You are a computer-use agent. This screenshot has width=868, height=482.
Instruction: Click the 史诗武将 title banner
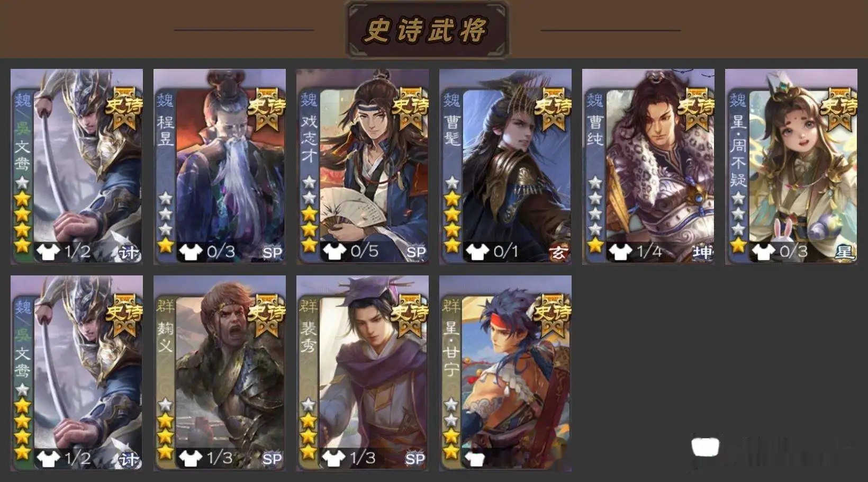click(x=427, y=30)
